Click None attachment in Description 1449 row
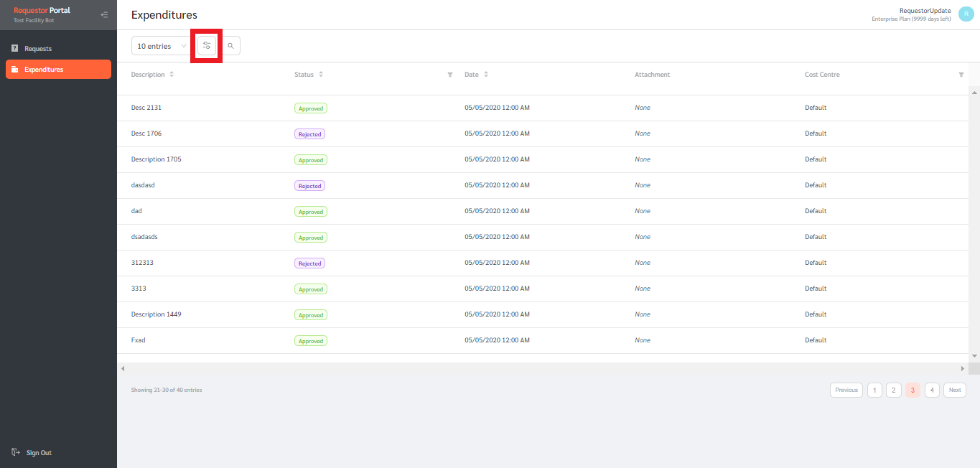This screenshot has width=980, height=468. (643, 314)
